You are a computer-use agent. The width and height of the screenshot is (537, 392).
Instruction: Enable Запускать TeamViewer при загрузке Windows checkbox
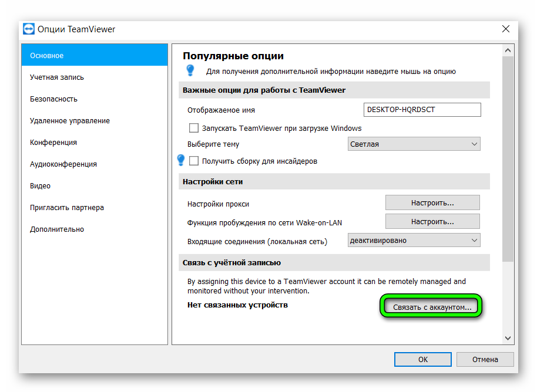tap(194, 128)
